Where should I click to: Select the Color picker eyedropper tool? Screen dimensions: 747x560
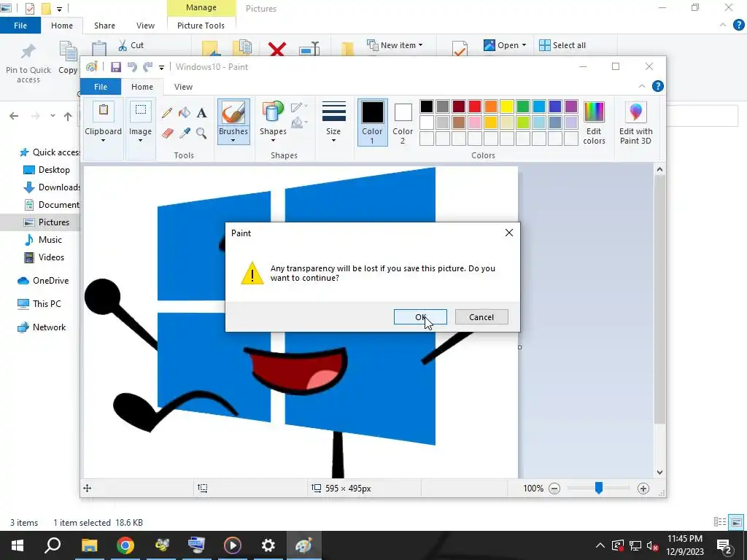185,133
